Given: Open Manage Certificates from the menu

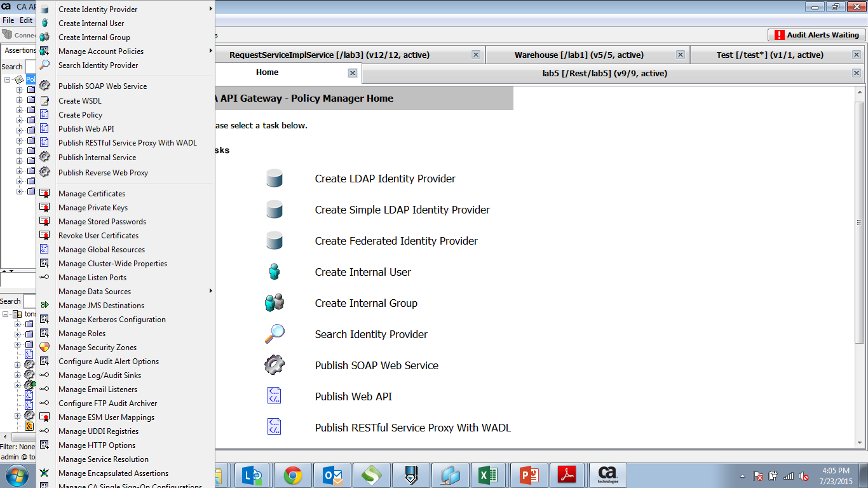Looking at the screenshot, I should point(126,194).
